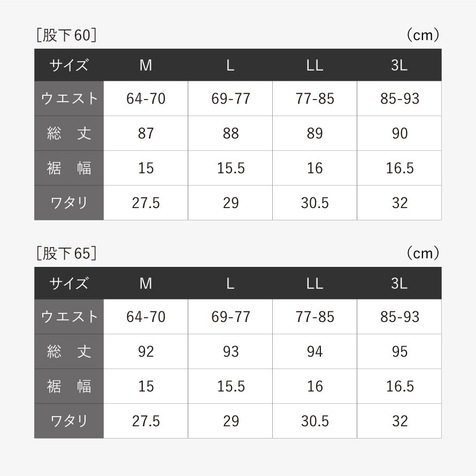
Task: Click 総丈 row label in 股下65 table
Action: click(x=69, y=351)
